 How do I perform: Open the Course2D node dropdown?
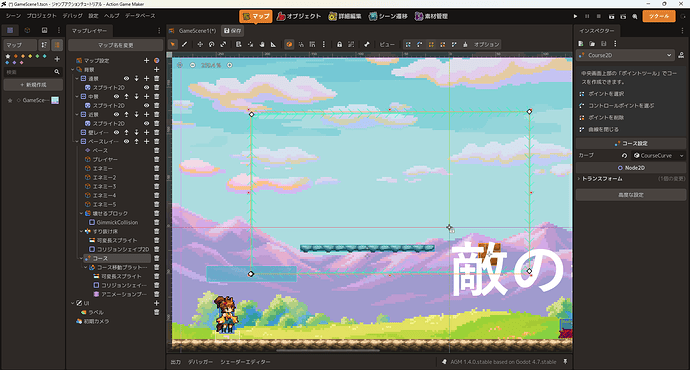(626, 55)
